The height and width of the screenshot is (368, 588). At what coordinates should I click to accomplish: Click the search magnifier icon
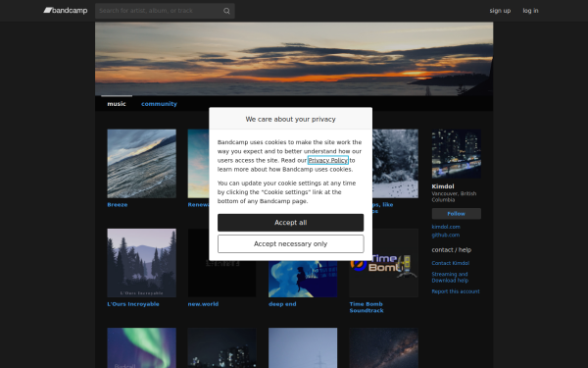(x=226, y=11)
